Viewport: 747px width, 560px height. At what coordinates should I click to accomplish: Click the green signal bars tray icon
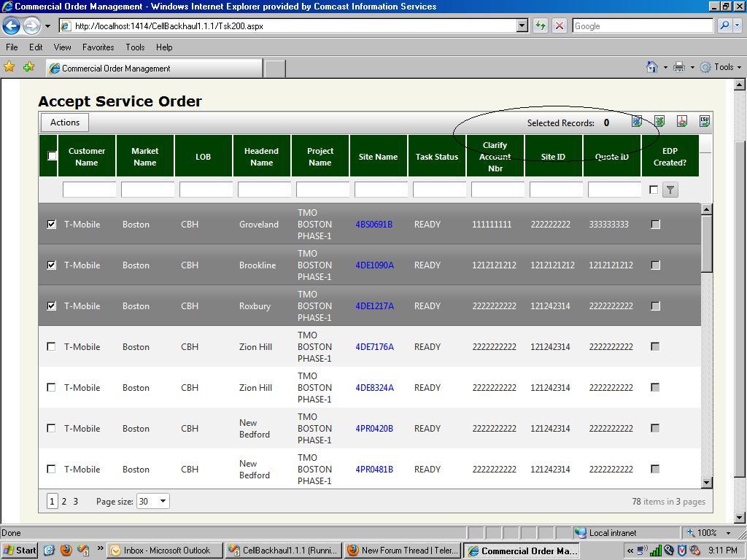pyautogui.click(x=656, y=551)
